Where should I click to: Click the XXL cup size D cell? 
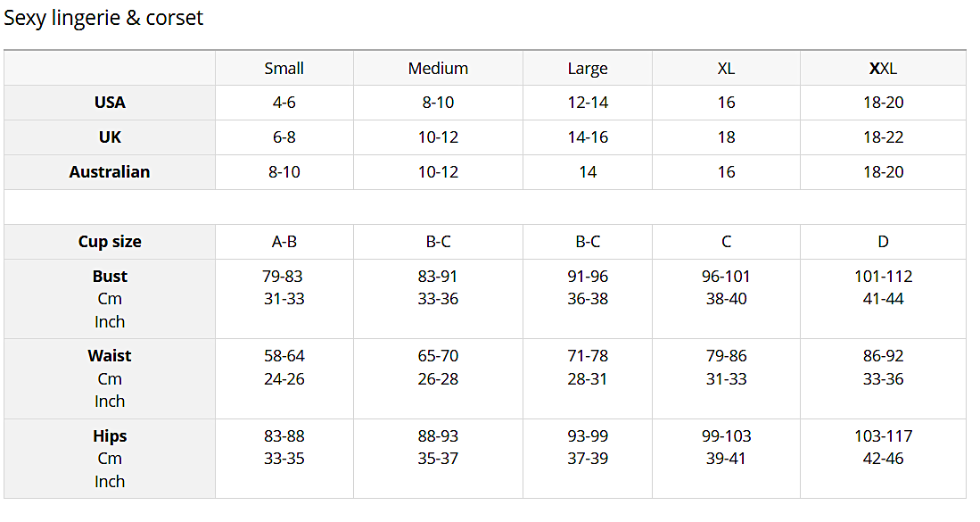[x=883, y=242]
